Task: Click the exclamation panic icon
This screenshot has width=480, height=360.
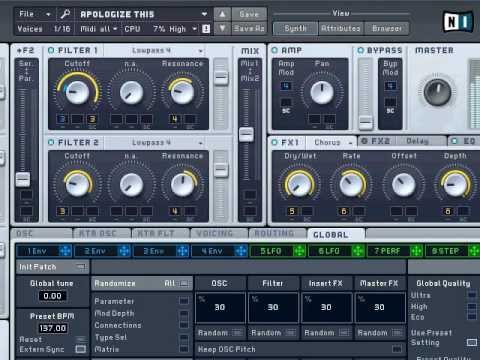Action: pos(206,29)
